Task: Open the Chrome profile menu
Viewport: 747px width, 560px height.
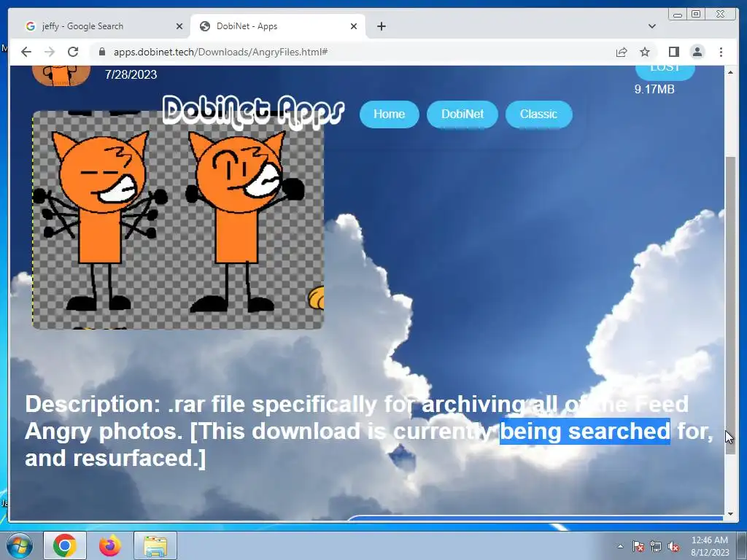Action: pyautogui.click(x=697, y=52)
